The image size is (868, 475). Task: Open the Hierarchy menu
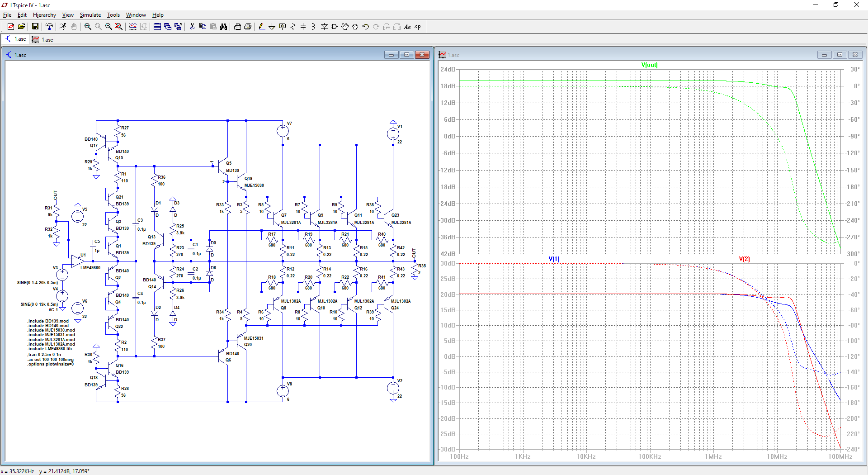[44, 15]
